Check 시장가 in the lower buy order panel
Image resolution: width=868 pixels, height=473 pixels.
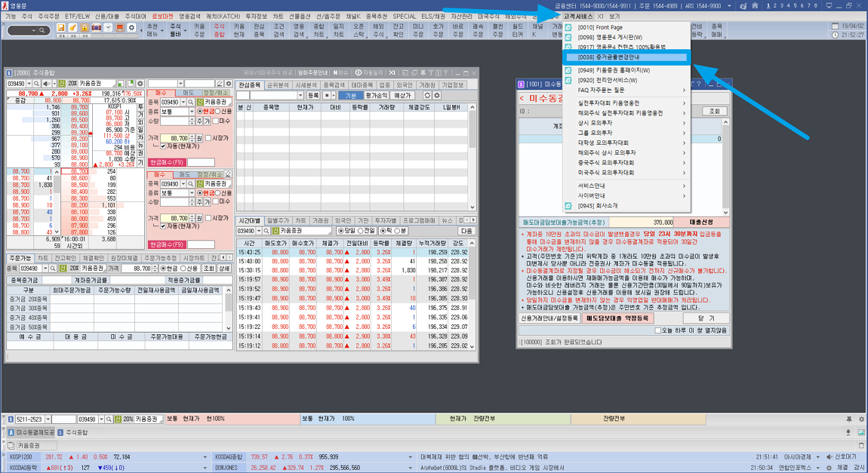[208, 218]
